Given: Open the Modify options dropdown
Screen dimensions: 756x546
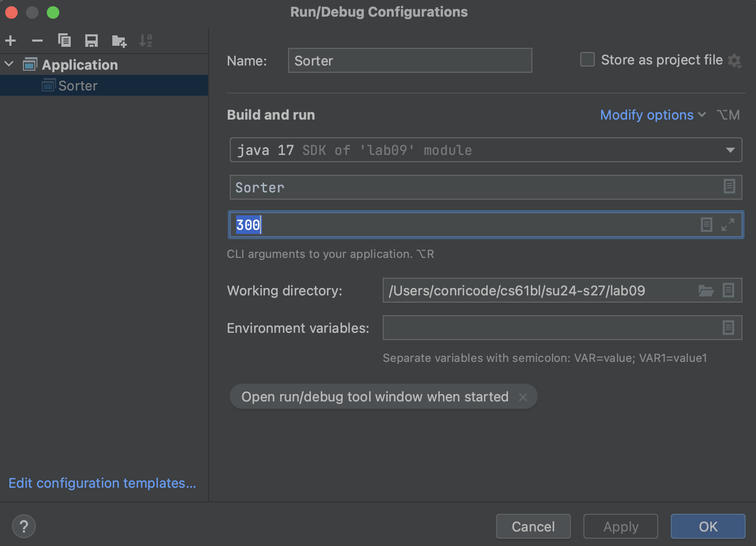Looking at the screenshot, I should tap(653, 115).
